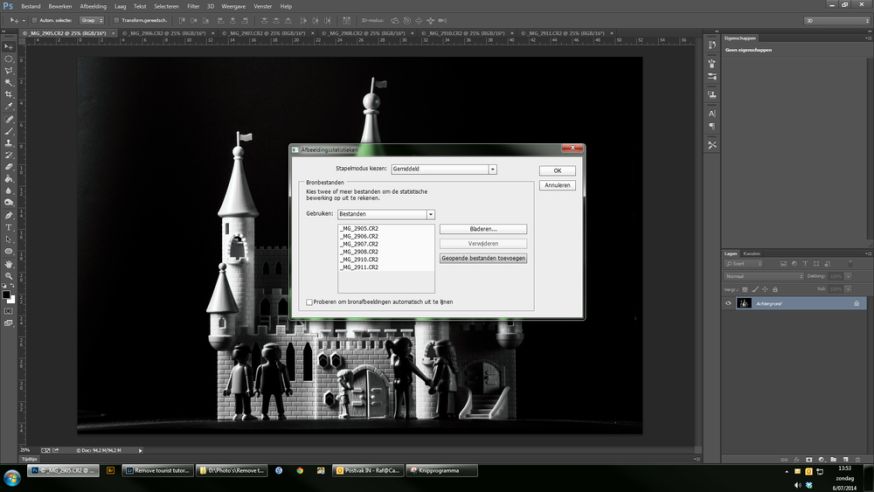Toggle the Autom. selecteren checkbox

tap(33, 19)
